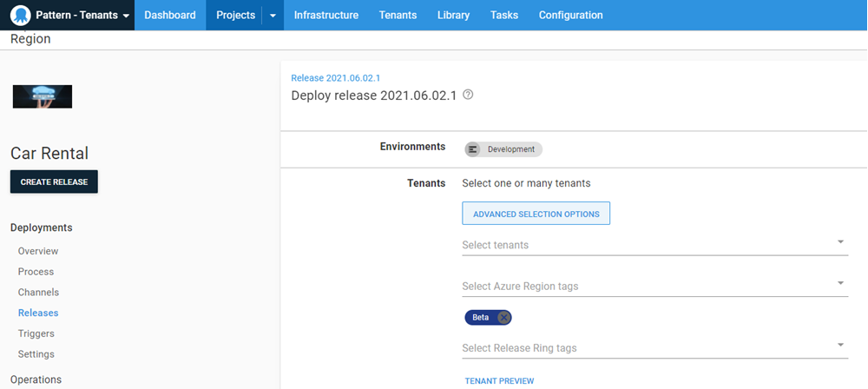Open the Select Azure Region tags dropdown
868x389 pixels.
pos(839,283)
